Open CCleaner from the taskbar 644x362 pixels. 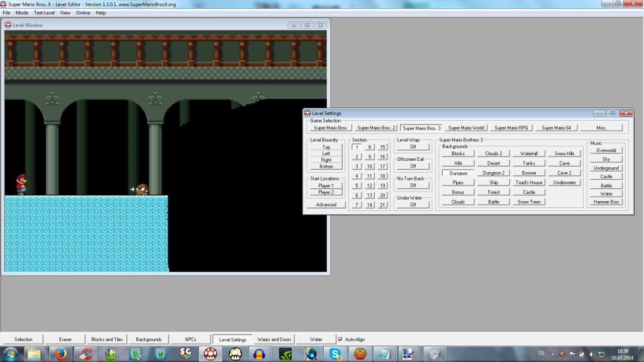[x=86, y=354]
